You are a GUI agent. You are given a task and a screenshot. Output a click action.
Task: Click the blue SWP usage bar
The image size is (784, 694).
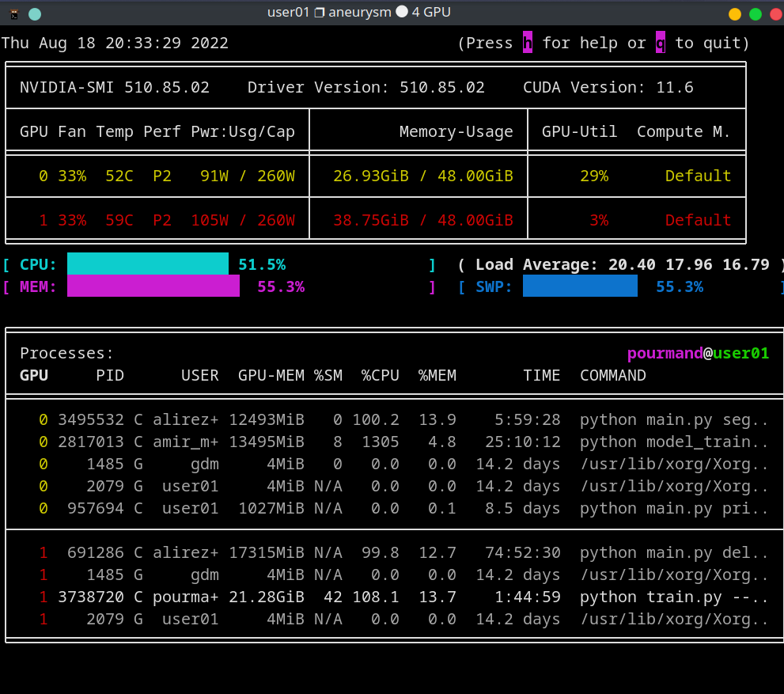coord(580,286)
